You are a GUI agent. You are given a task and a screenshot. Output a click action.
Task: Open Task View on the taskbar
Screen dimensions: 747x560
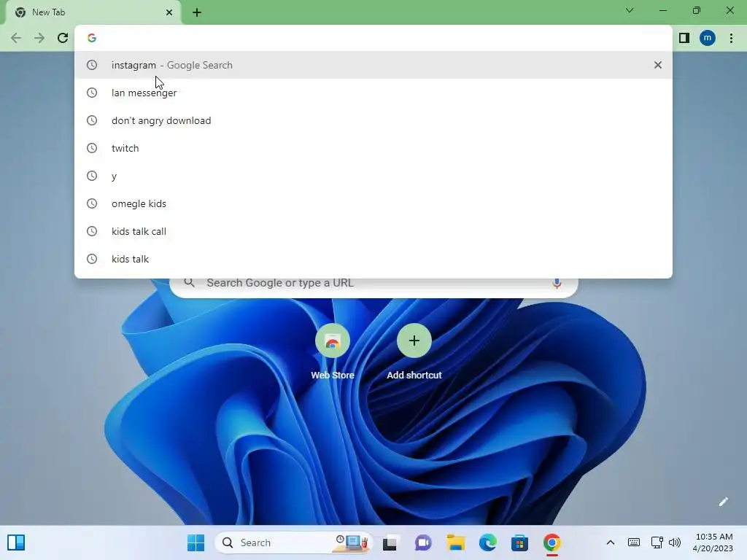pyautogui.click(x=390, y=542)
